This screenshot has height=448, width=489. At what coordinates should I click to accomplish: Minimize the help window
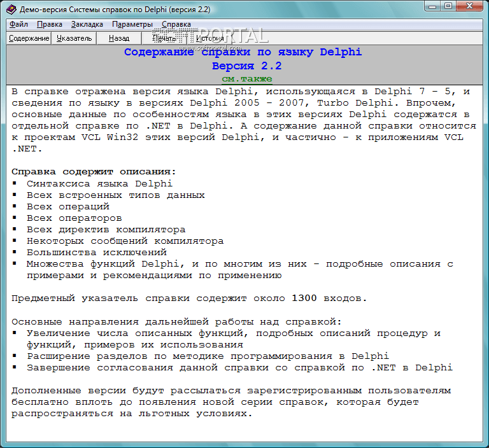point(432,6)
